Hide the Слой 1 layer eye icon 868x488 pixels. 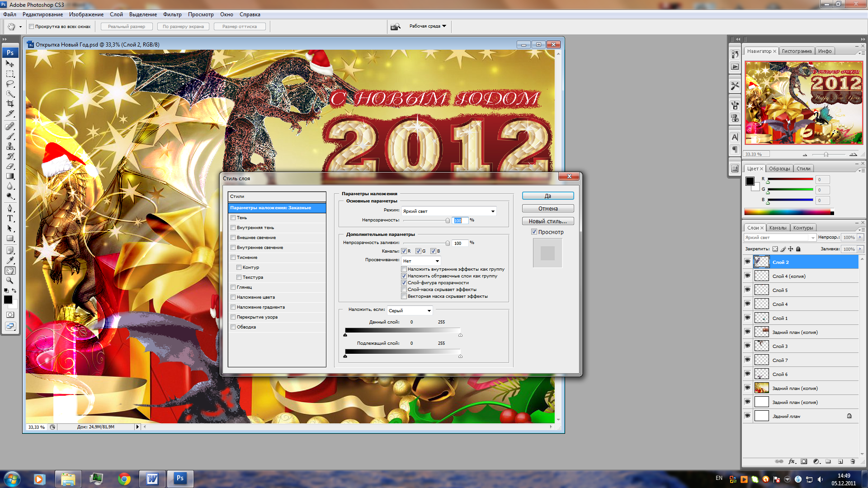747,318
